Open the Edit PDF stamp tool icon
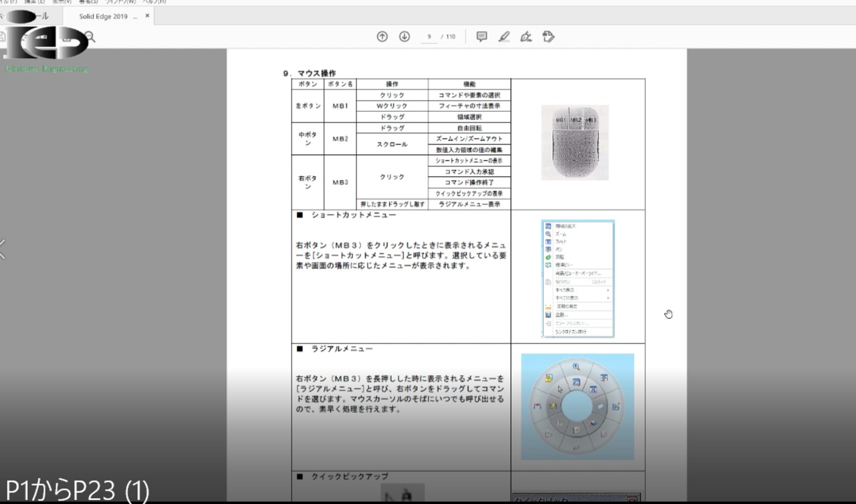 (548, 37)
